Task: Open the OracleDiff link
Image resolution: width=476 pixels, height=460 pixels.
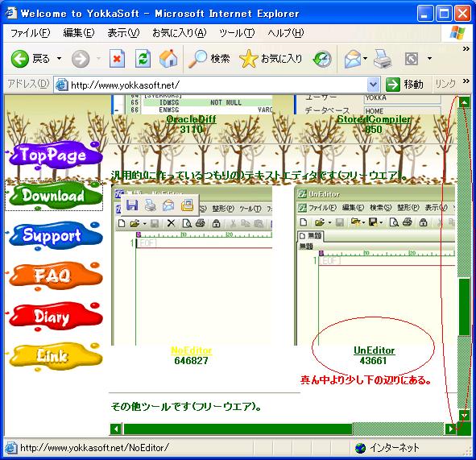Action: [x=191, y=119]
